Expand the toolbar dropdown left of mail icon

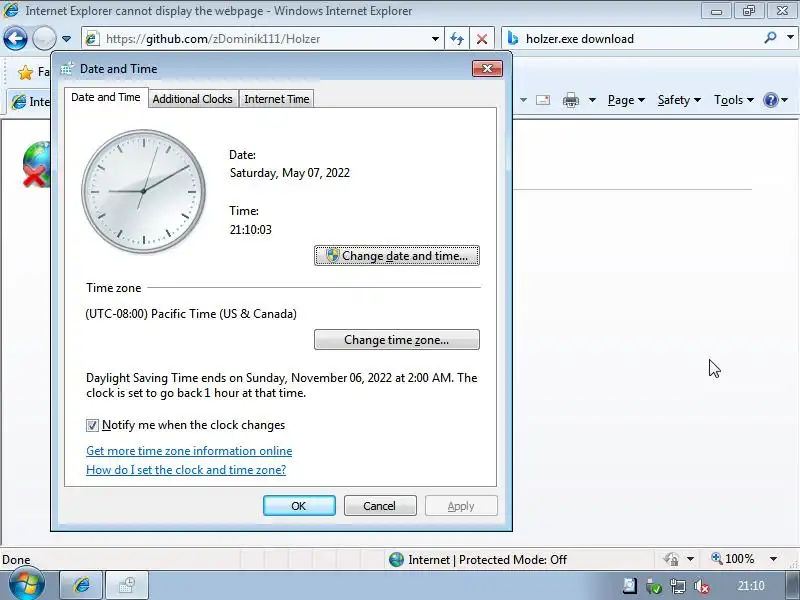tap(523, 100)
